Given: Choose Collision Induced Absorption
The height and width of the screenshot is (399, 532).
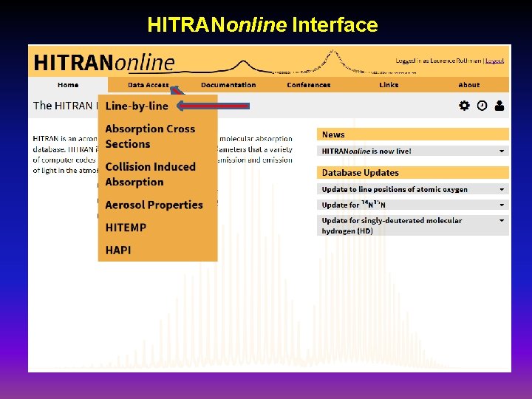Looking at the screenshot, I should tap(150, 174).
